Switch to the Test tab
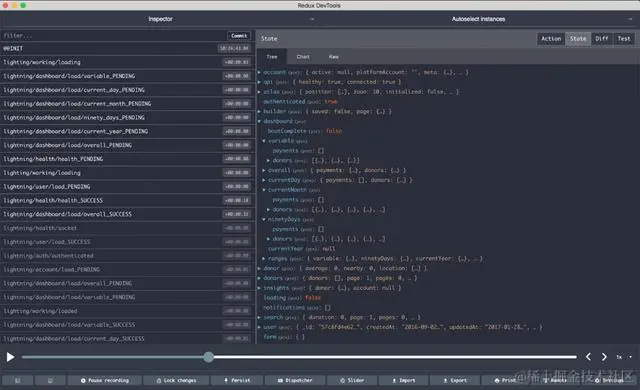The width and height of the screenshot is (640, 390). (624, 39)
